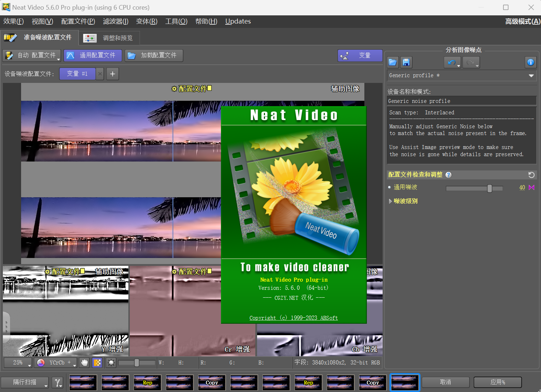The image size is (541, 392).
Task: Open the 自动 配置文件 dropdown button
Action: tap(32, 55)
